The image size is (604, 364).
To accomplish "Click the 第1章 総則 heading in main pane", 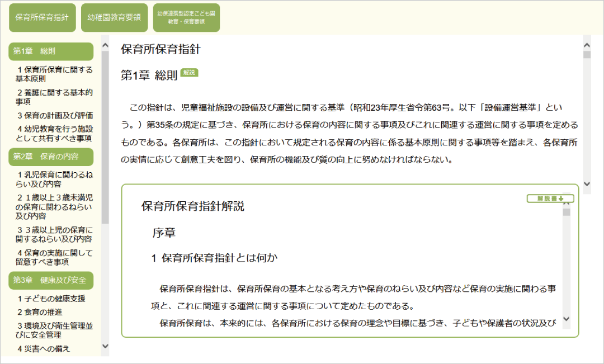I will [149, 75].
